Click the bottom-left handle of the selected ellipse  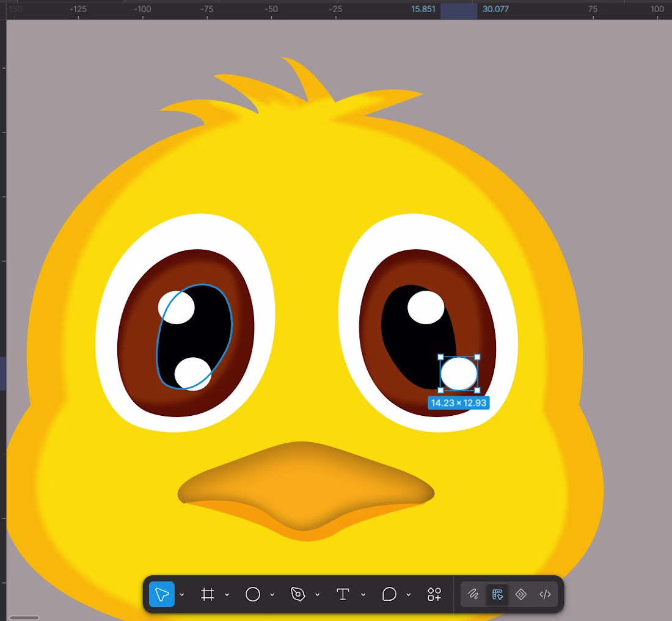pyautogui.click(x=440, y=390)
